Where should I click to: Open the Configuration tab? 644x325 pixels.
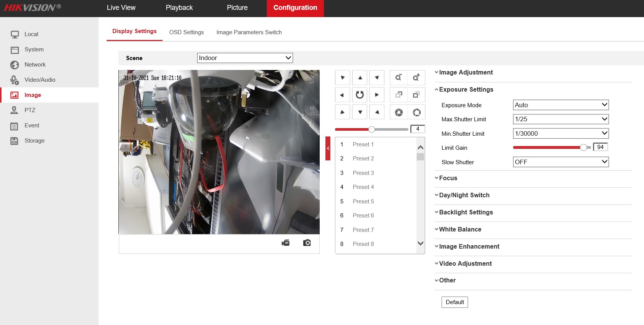tap(295, 8)
